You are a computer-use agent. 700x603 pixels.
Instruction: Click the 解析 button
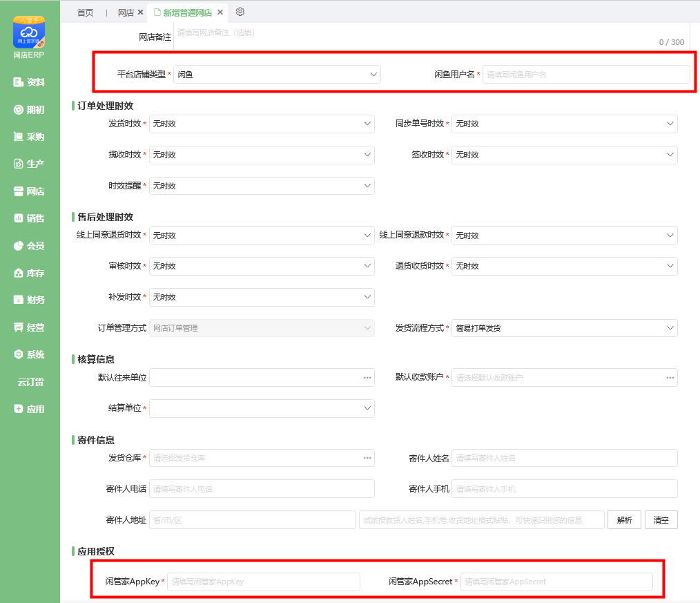click(624, 520)
